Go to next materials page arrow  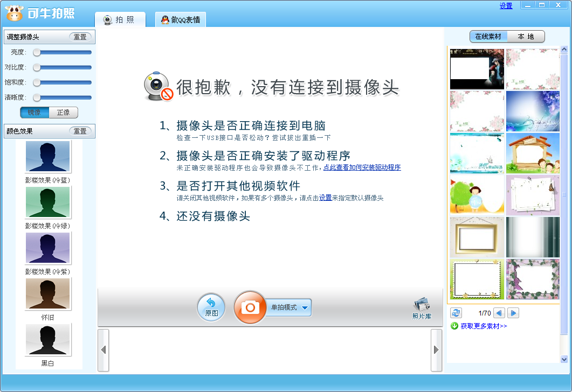click(x=513, y=313)
